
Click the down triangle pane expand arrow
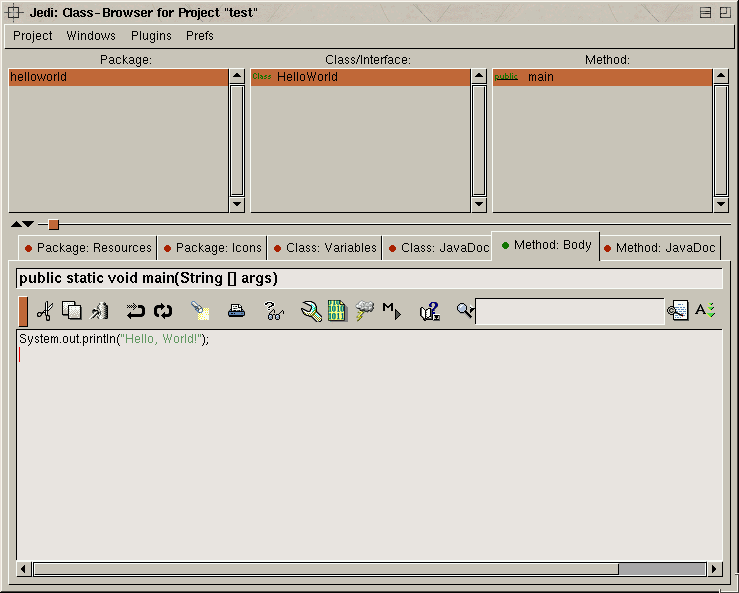tap(28, 224)
